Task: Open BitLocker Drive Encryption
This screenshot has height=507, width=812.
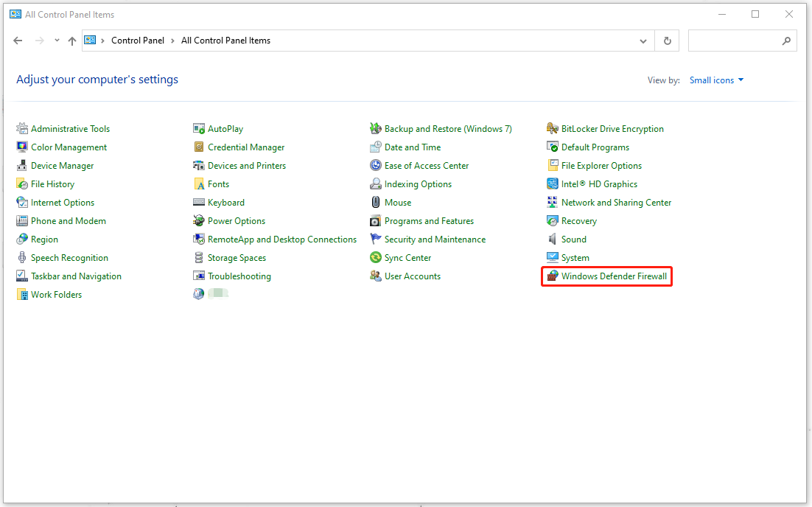Action: click(612, 128)
